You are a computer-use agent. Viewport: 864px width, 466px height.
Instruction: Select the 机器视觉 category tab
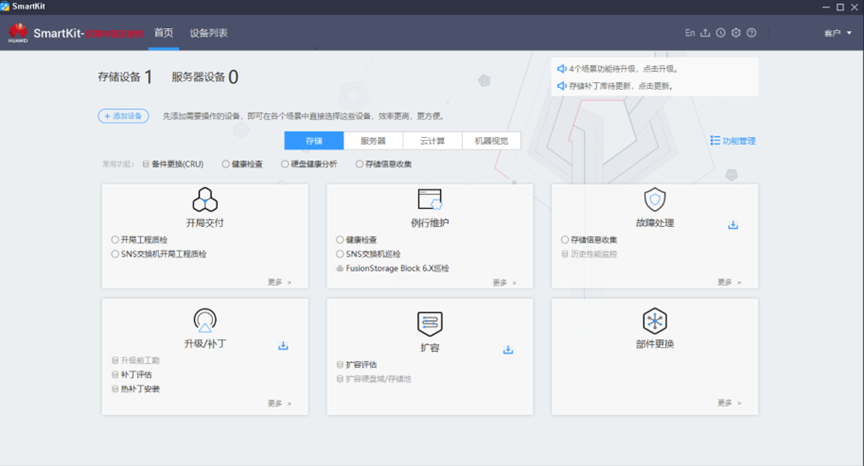click(492, 140)
